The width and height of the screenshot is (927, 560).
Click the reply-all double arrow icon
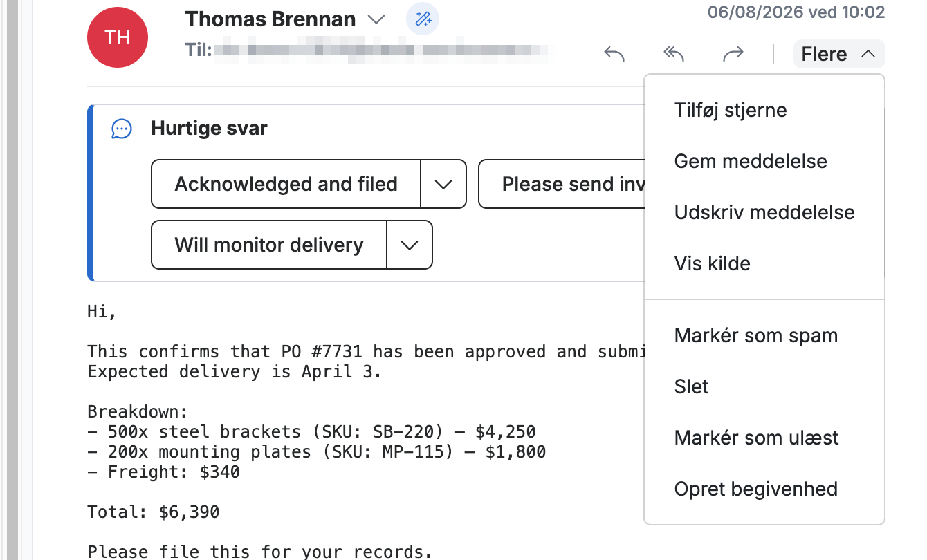[674, 54]
